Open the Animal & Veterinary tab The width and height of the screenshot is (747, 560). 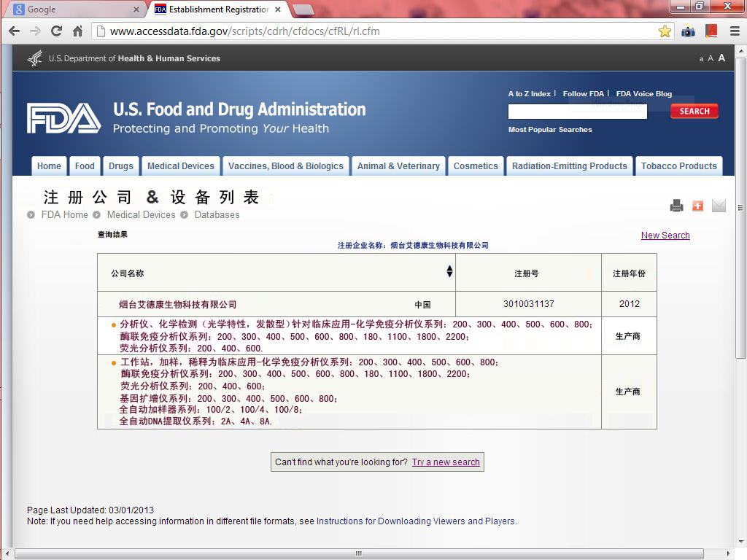399,166
